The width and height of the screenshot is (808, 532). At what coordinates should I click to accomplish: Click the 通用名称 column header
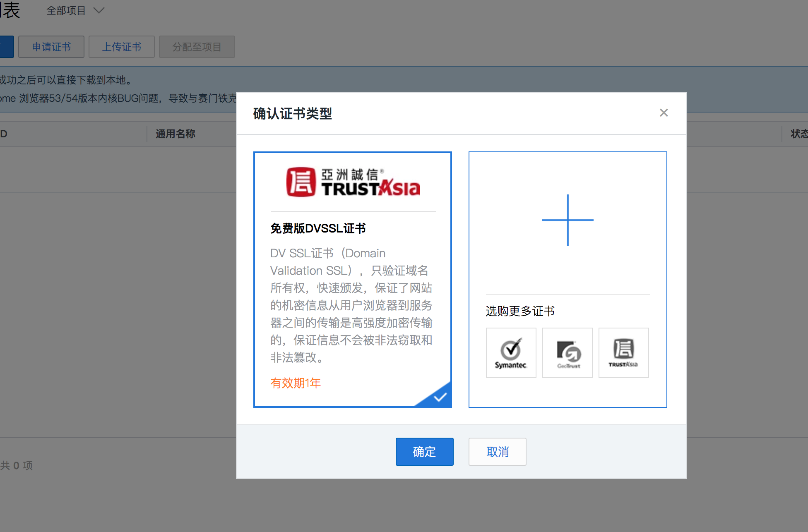tap(175, 134)
